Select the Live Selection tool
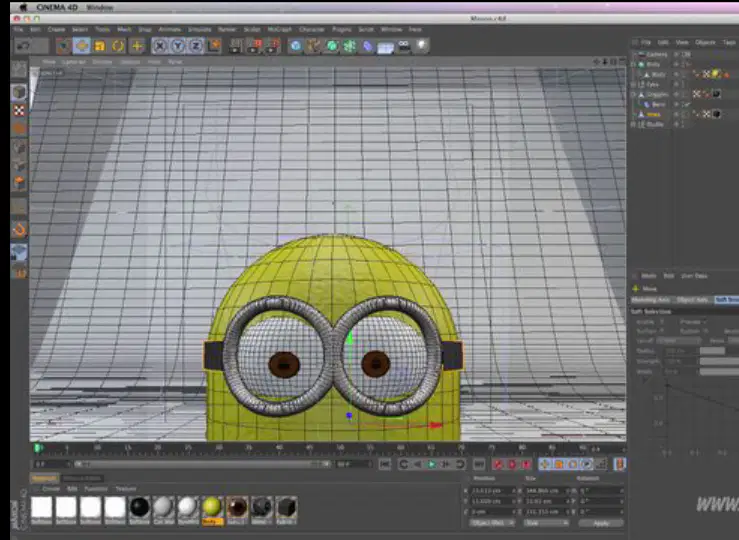739x540 pixels. pyautogui.click(x=63, y=46)
